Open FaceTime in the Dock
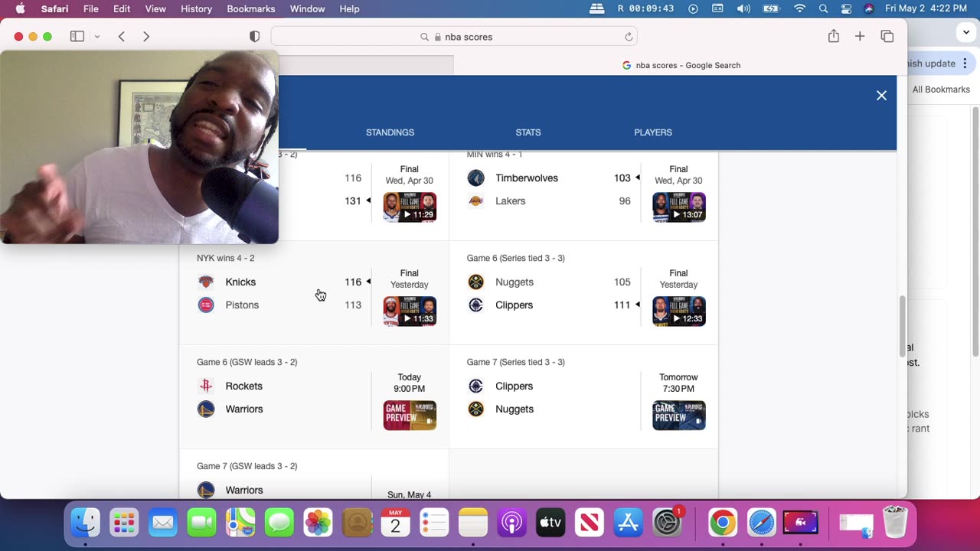Image resolution: width=980 pixels, height=551 pixels. tap(201, 523)
